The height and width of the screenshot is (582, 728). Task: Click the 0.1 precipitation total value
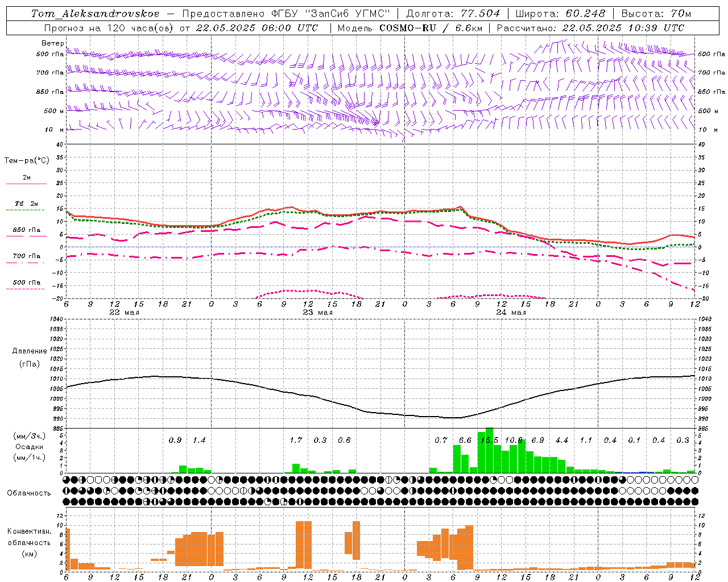tap(634, 440)
